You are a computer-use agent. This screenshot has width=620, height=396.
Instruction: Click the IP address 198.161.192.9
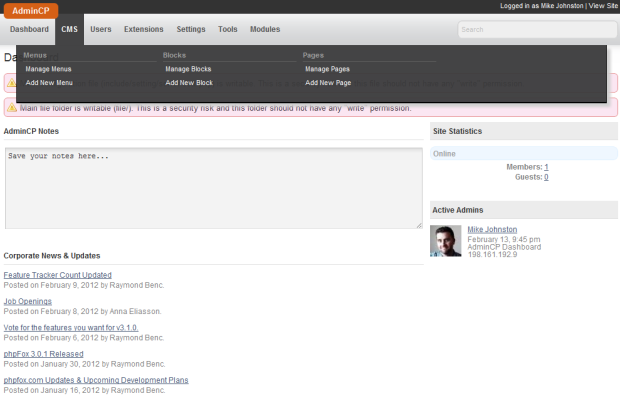pos(492,254)
